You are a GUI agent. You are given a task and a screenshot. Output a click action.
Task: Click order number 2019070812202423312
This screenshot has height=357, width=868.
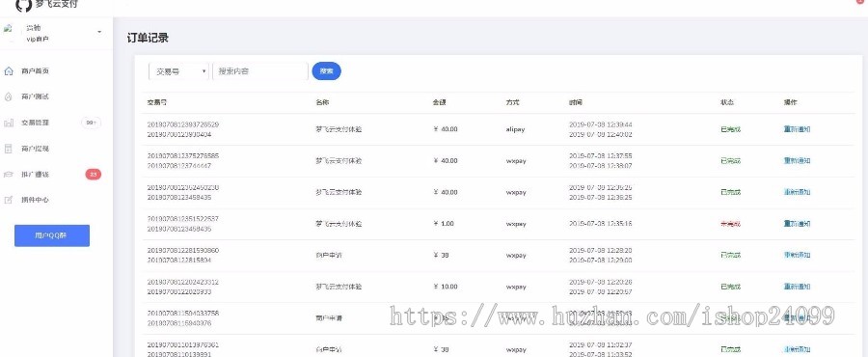[183, 283]
